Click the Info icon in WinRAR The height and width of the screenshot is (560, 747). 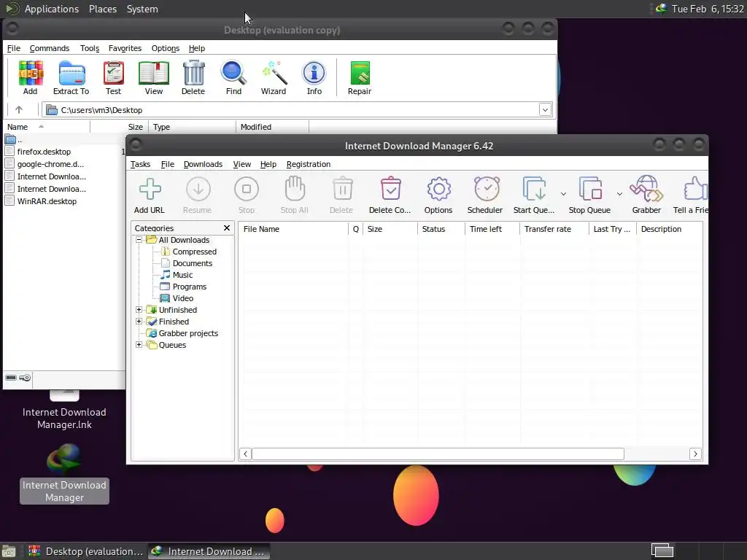(x=314, y=74)
